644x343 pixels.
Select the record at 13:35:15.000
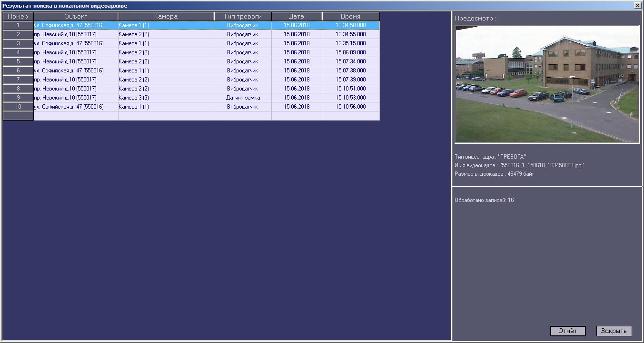pyautogui.click(x=350, y=43)
